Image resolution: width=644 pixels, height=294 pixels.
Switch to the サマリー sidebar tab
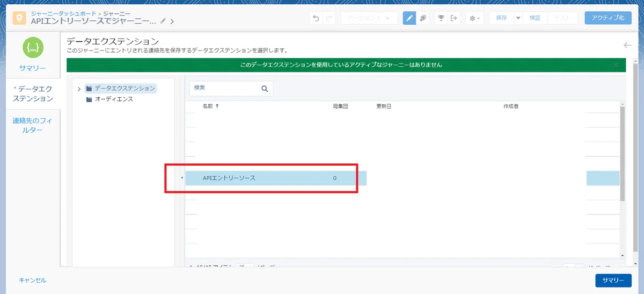(33, 68)
